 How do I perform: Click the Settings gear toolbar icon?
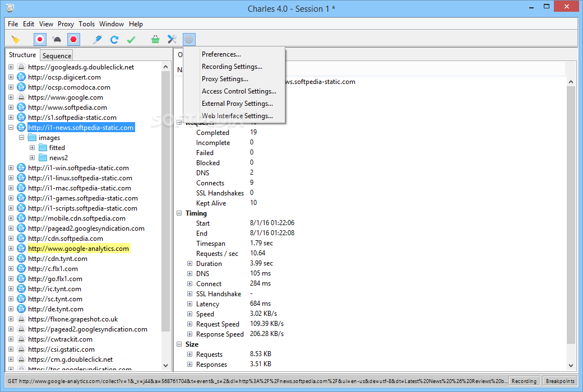point(189,39)
